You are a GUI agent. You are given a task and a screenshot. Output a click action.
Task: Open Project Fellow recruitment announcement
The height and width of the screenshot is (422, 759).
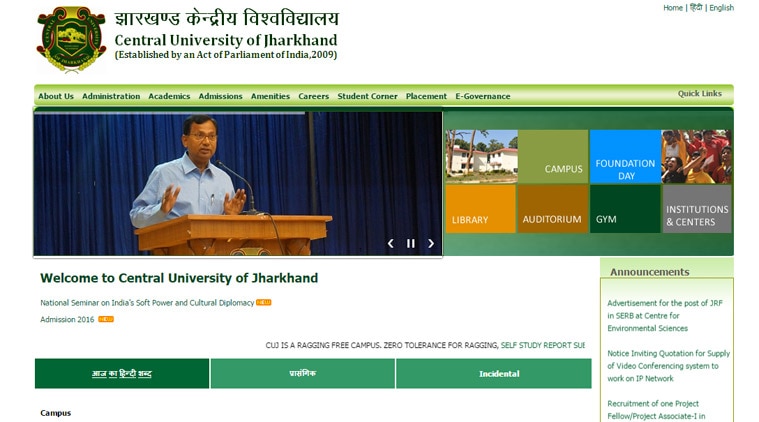(656, 410)
